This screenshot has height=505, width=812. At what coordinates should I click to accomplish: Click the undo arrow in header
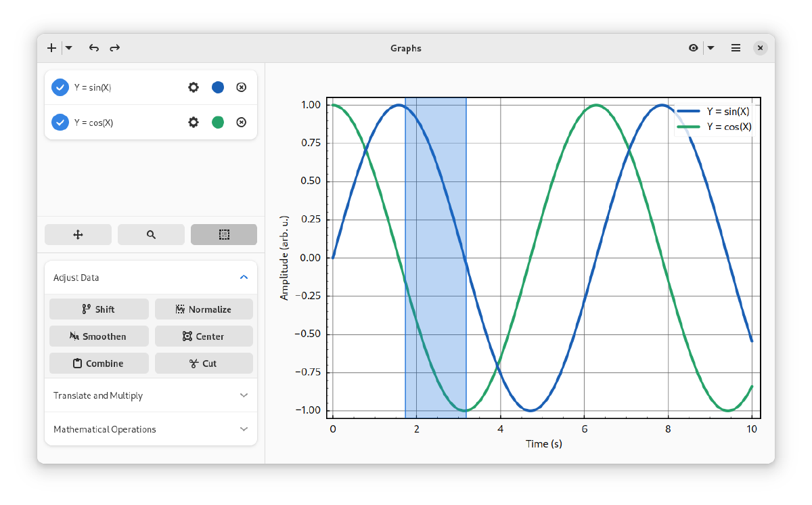[94, 48]
